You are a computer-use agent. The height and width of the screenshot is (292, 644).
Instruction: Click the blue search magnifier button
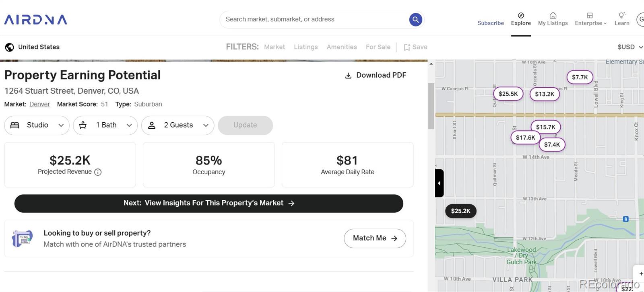(415, 19)
